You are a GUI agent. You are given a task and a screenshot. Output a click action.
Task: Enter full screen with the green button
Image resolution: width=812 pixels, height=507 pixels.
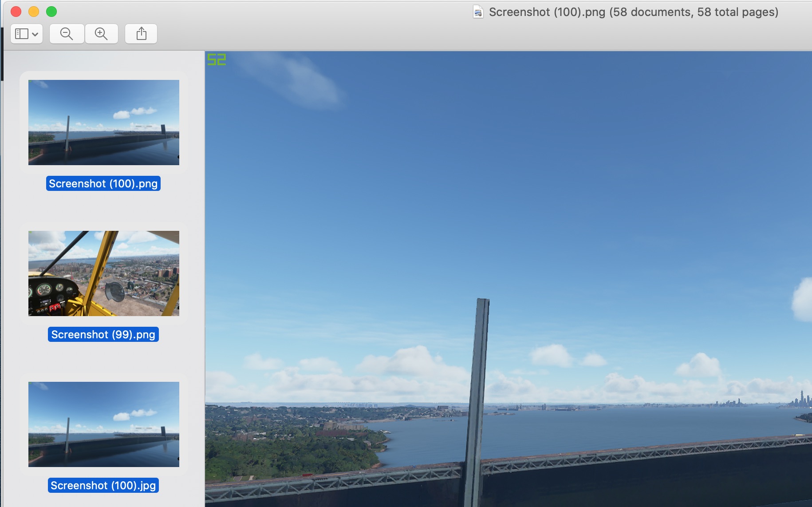point(52,12)
